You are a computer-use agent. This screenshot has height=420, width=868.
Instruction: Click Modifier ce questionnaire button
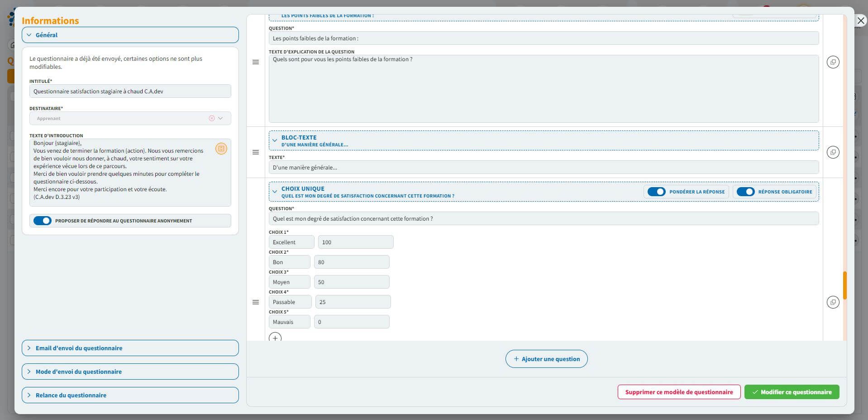tap(792, 392)
